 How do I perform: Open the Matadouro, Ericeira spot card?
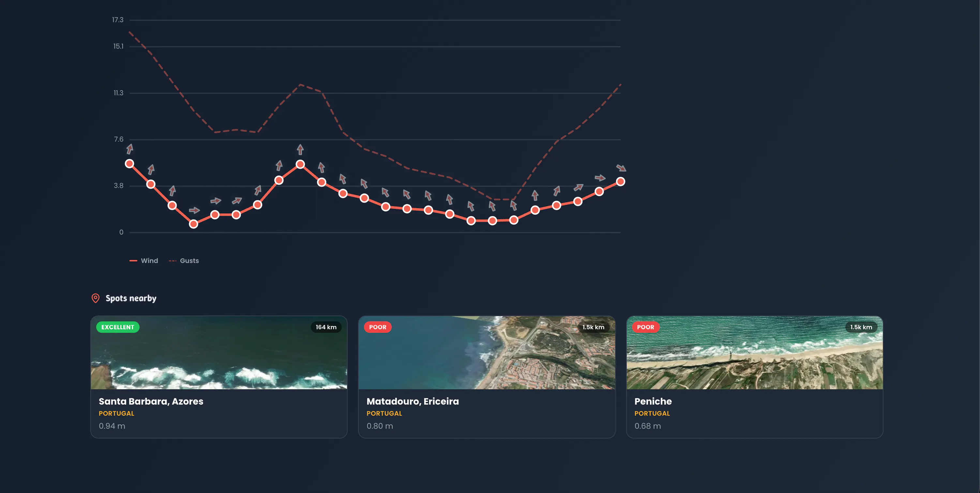point(487,377)
